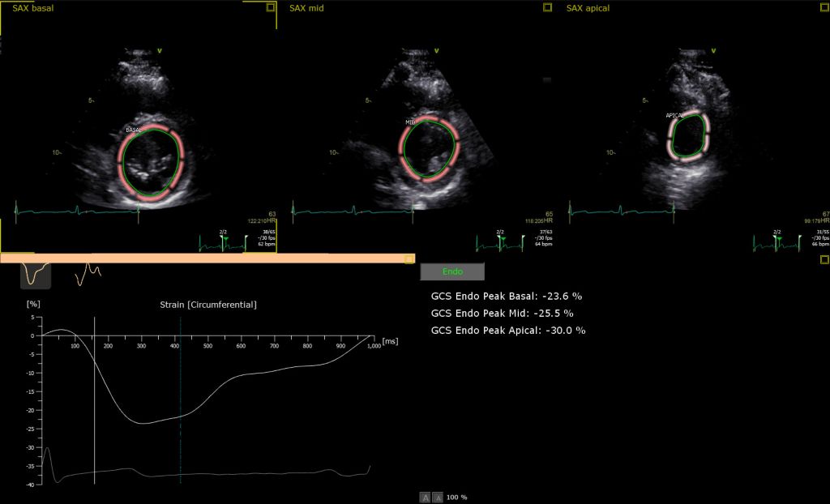Maximize the SAX apical view square icon
830x504 pixels.
point(824,7)
